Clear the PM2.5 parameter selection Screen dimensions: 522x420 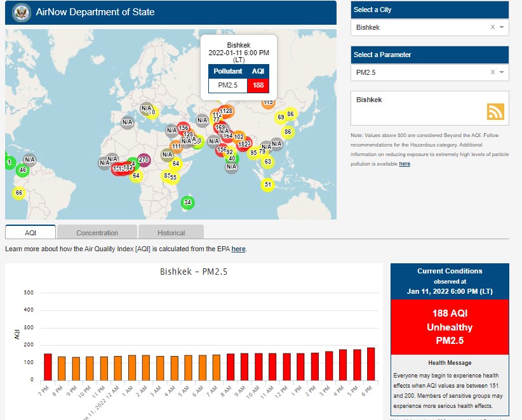(x=492, y=72)
